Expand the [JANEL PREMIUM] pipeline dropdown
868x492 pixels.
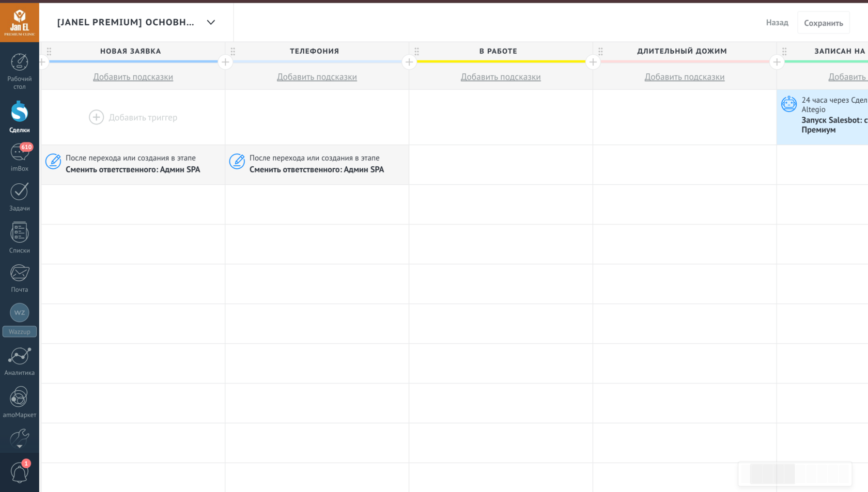(136, 22)
